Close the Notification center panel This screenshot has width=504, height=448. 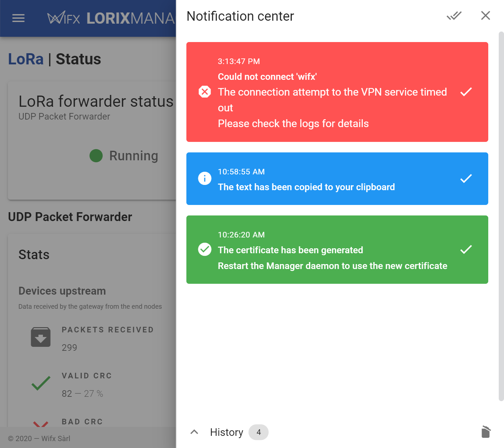click(x=486, y=16)
